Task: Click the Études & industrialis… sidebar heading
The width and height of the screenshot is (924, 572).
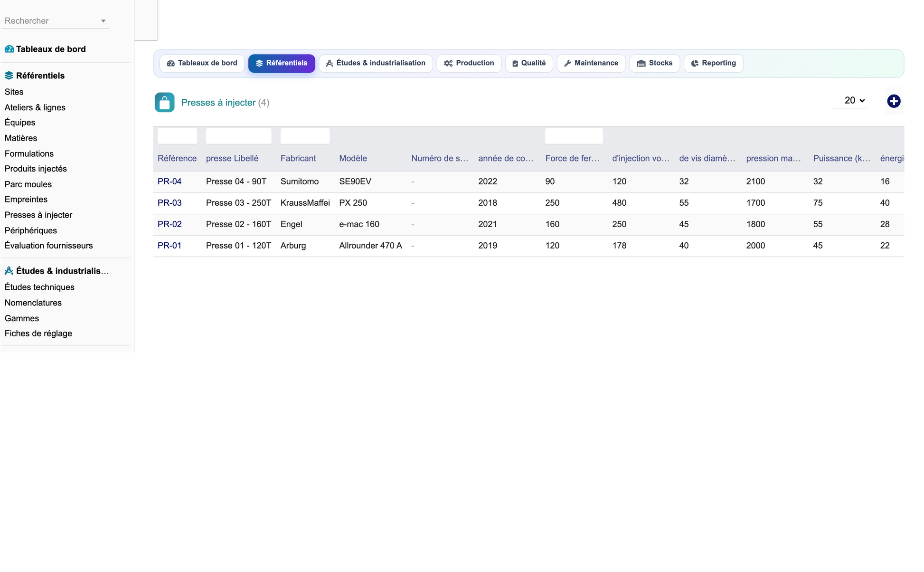Action: coord(63,271)
